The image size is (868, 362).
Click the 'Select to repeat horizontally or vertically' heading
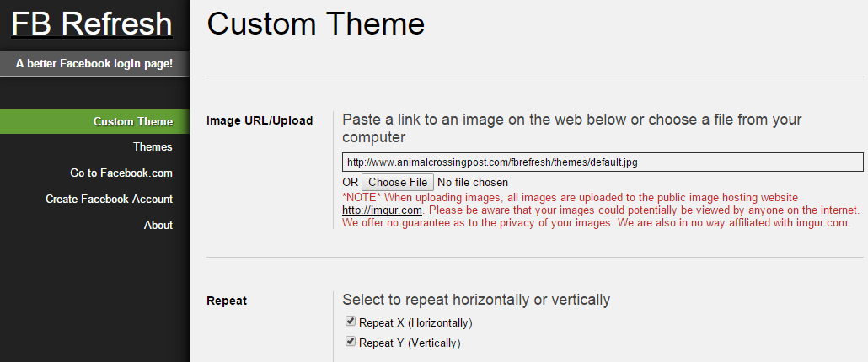tap(476, 300)
